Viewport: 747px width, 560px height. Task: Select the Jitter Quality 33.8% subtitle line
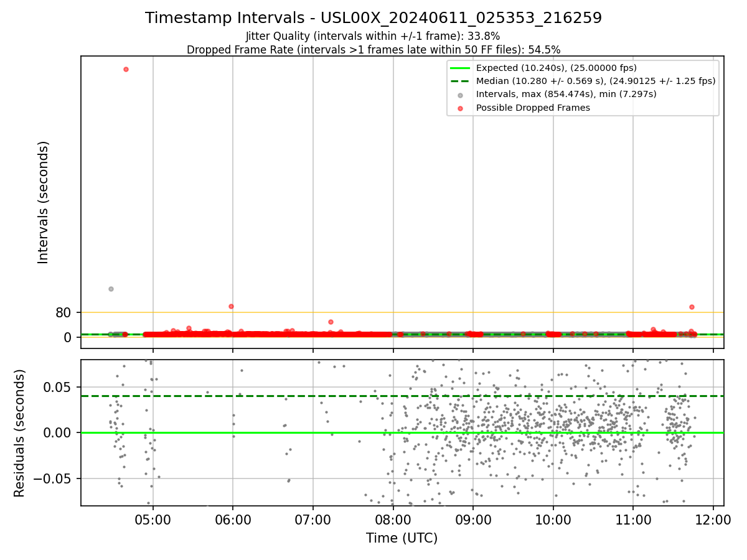coord(373,36)
